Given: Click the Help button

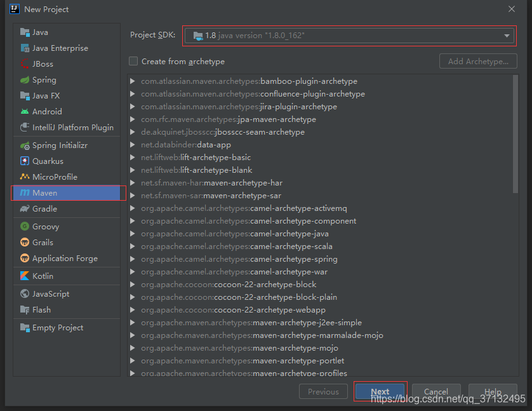Looking at the screenshot, I should click(493, 391).
